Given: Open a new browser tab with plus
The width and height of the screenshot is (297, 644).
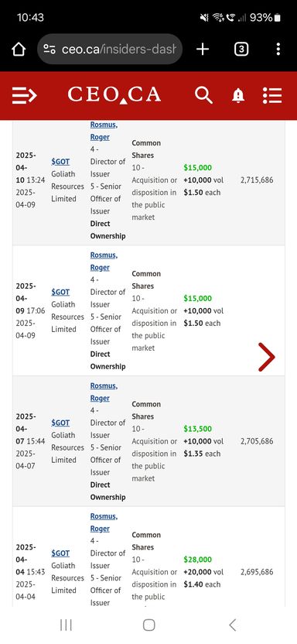Looking at the screenshot, I should coord(203,50).
